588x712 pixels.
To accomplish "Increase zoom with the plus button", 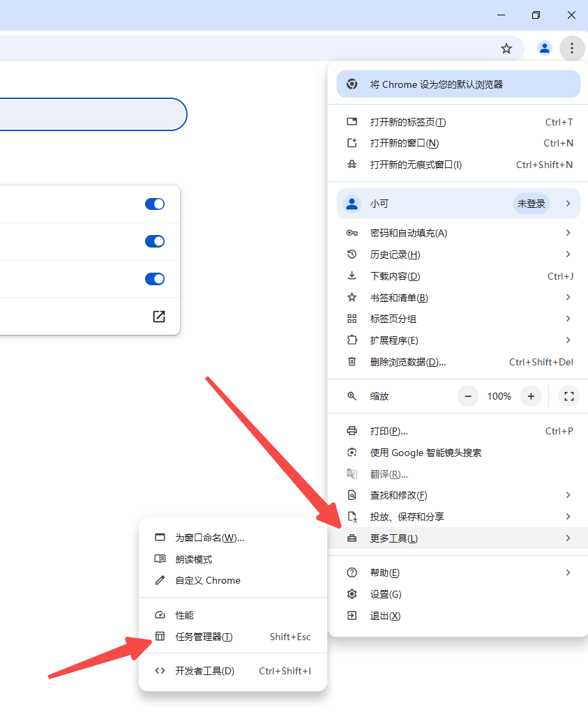I will [531, 396].
